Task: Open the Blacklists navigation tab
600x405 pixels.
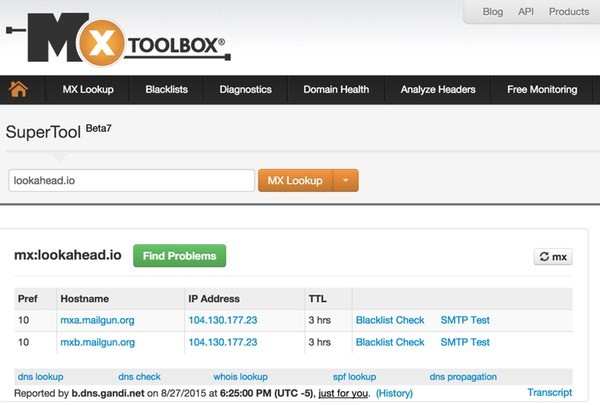Action: [x=166, y=90]
